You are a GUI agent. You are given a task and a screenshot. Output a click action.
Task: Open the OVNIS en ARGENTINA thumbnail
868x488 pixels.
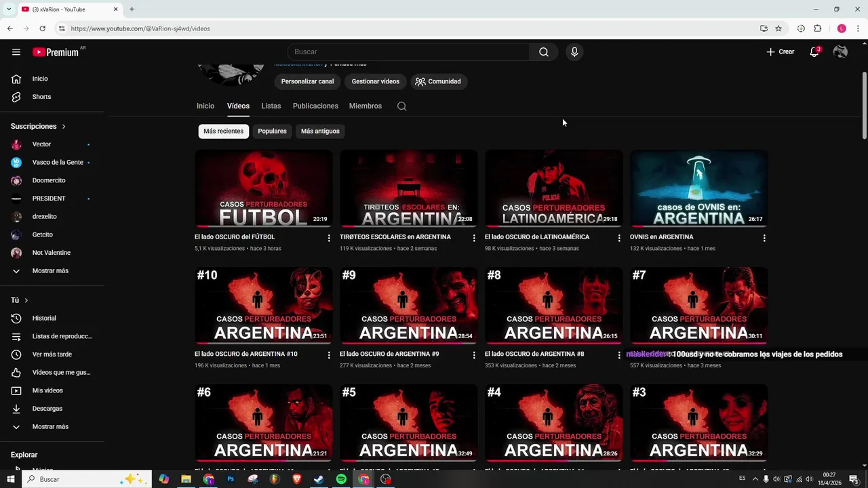[699, 188]
